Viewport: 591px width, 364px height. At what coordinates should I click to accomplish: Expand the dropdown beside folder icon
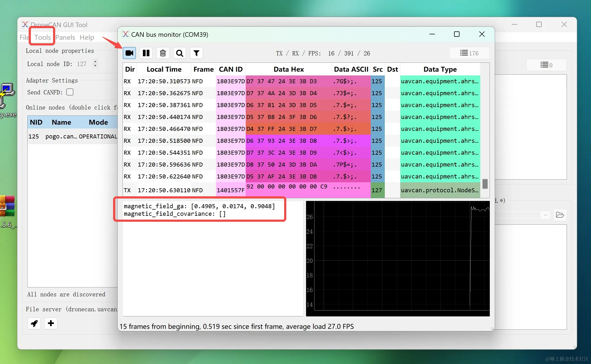546,215
